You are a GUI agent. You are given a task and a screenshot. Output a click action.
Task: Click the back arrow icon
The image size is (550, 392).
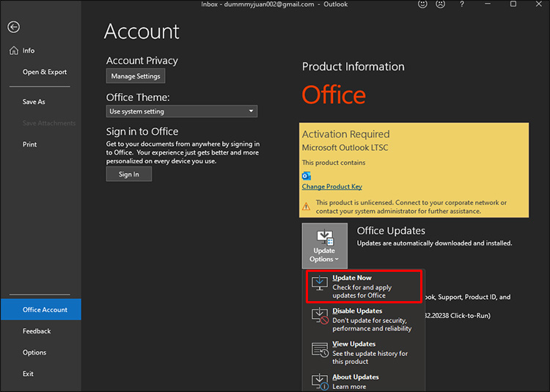[x=13, y=27]
